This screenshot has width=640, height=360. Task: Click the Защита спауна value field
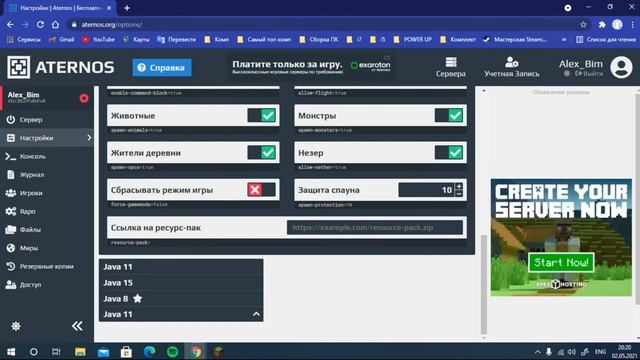pos(426,190)
